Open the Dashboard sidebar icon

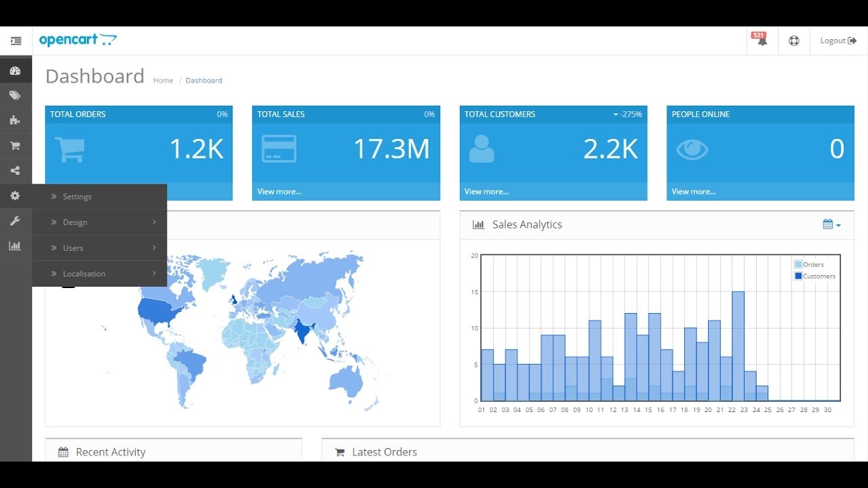[15, 70]
